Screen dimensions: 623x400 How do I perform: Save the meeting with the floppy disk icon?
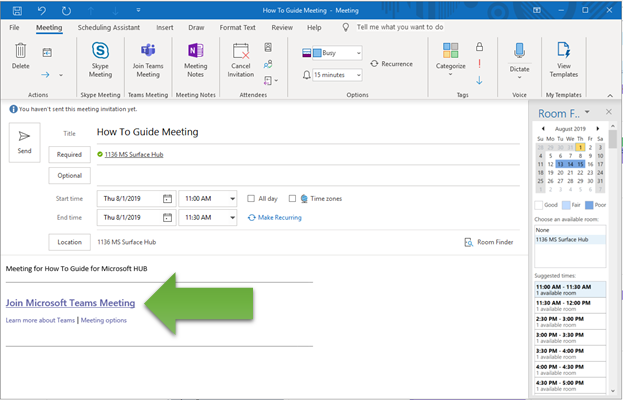click(17, 10)
